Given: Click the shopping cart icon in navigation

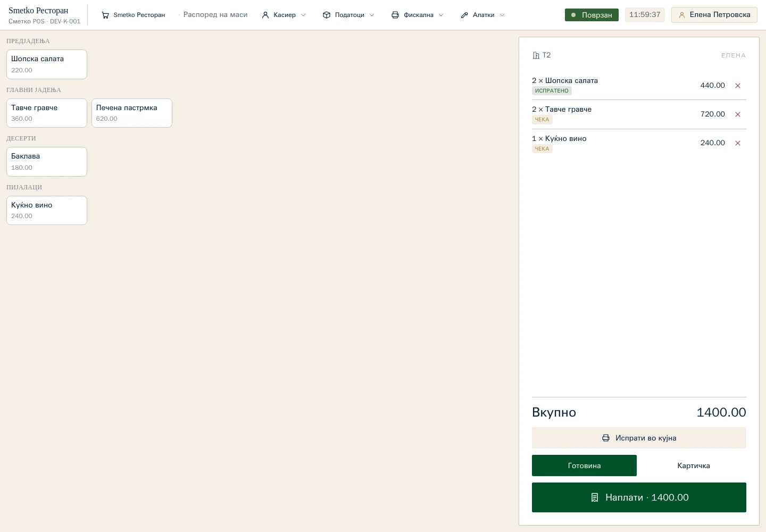Looking at the screenshot, I should pyautogui.click(x=105, y=15).
